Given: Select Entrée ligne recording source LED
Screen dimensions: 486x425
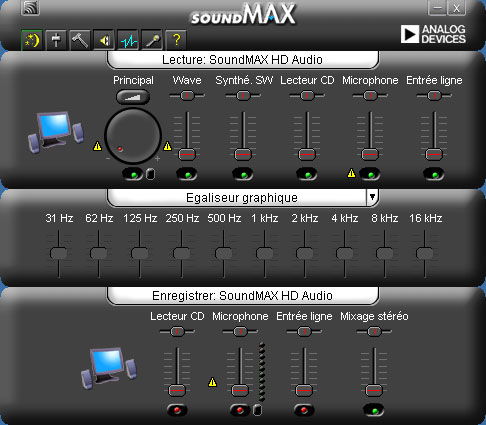Looking at the screenshot, I should (x=304, y=410).
